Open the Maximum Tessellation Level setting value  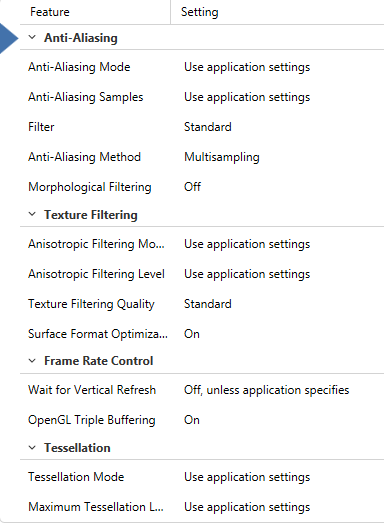(x=247, y=507)
